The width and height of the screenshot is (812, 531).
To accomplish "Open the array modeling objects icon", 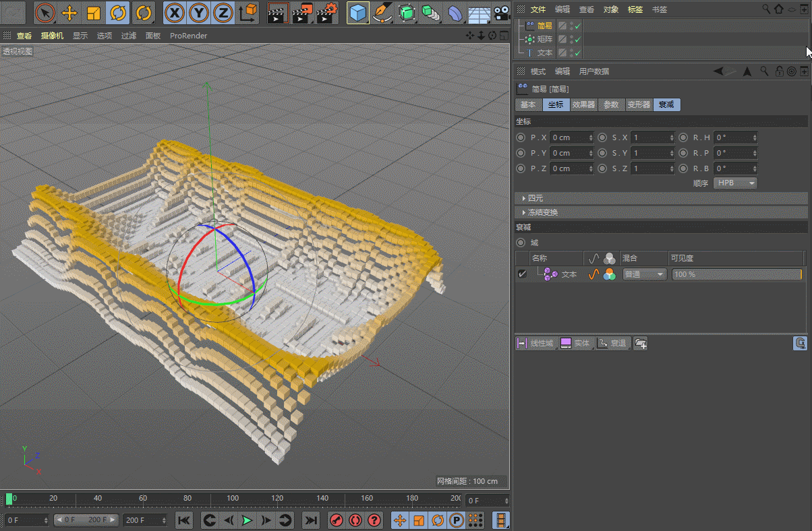I will pos(430,12).
